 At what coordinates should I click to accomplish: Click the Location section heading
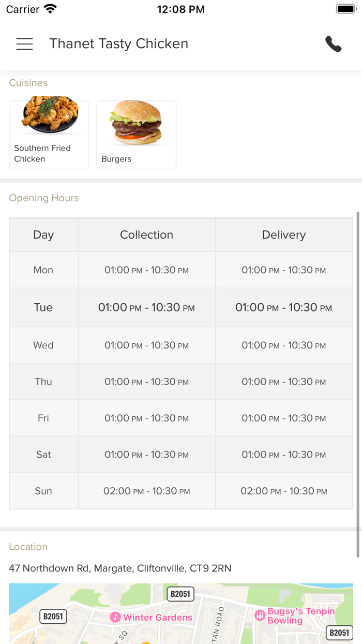(28, 547)
